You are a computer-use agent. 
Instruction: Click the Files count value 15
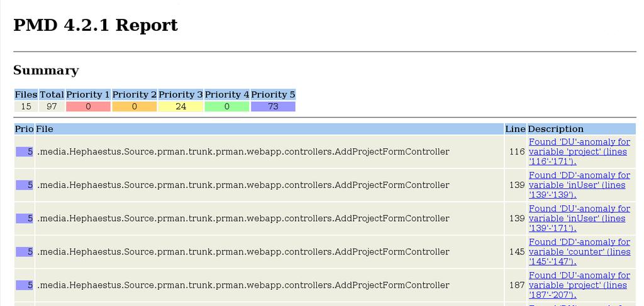pos(26,107)
